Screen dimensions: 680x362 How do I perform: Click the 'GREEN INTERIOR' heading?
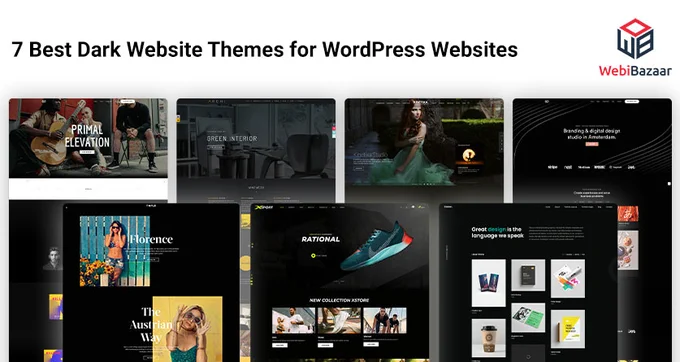click(x=232, y=139)
